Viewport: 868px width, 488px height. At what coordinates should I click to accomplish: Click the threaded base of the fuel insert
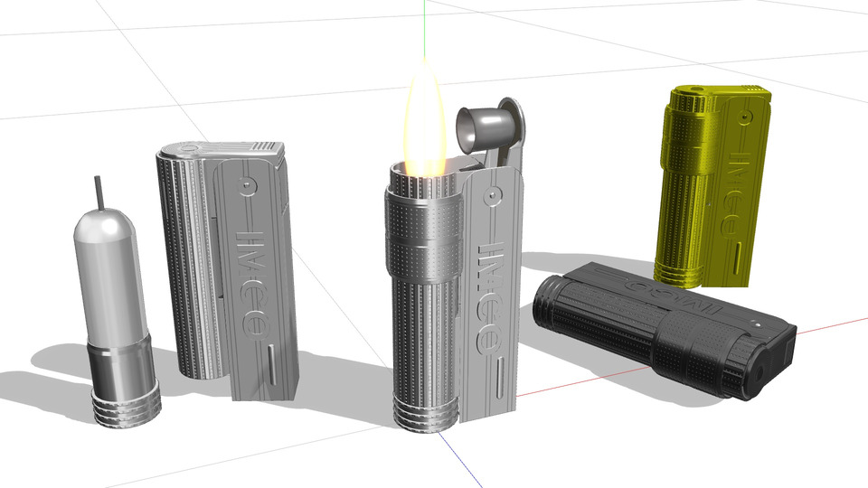point(127,403)
